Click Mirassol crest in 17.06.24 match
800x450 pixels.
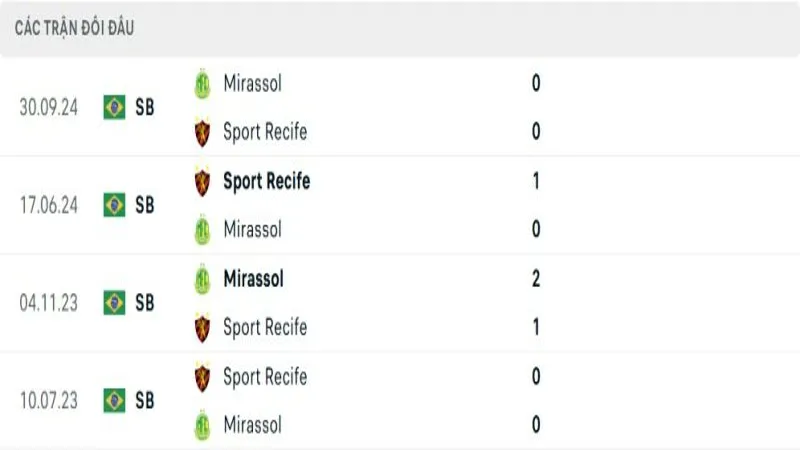click(203, 230)
